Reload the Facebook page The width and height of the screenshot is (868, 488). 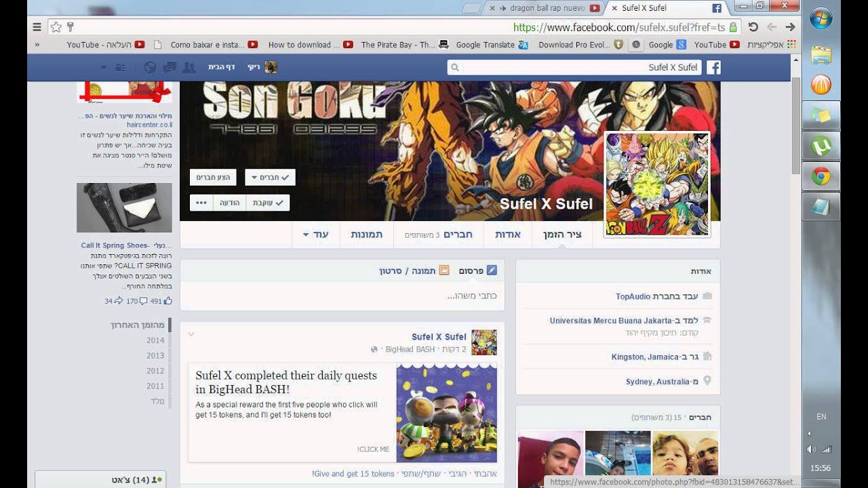[753, 27]
